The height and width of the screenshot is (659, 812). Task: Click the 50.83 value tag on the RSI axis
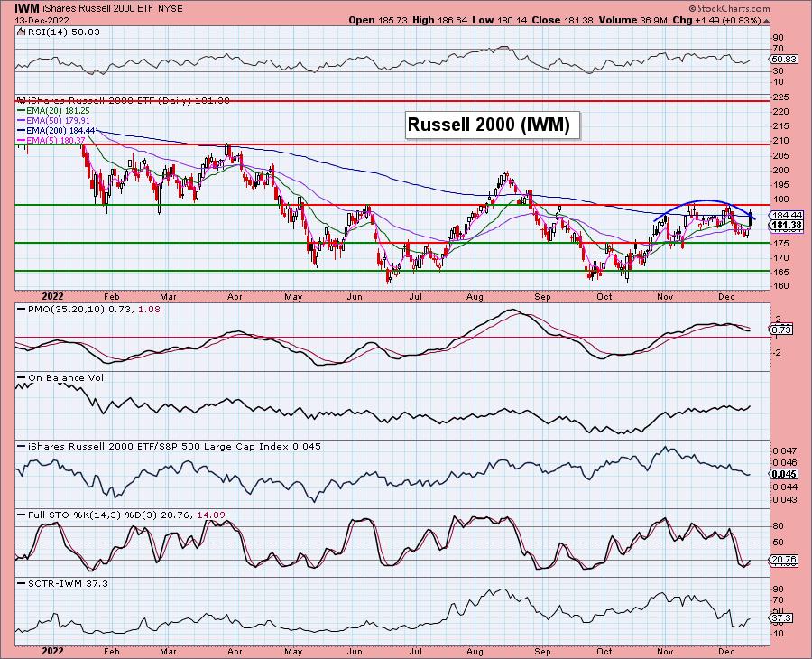(784, 60)
